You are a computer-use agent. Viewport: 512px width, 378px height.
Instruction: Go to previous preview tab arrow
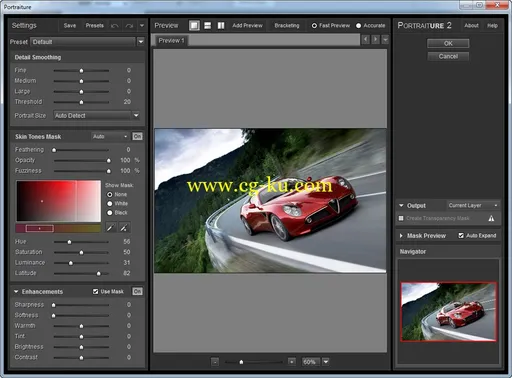click(366, 40)
